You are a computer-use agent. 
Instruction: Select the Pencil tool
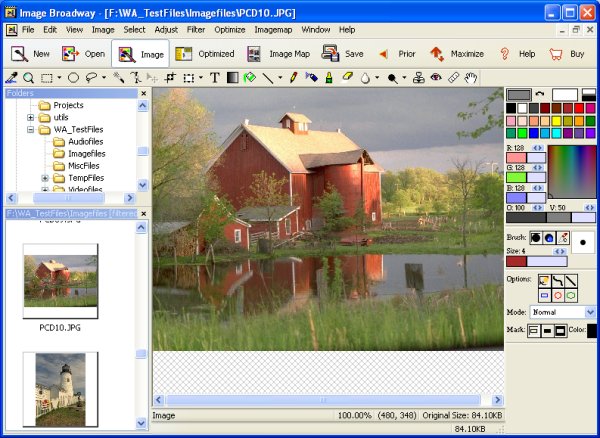[293, 77]
